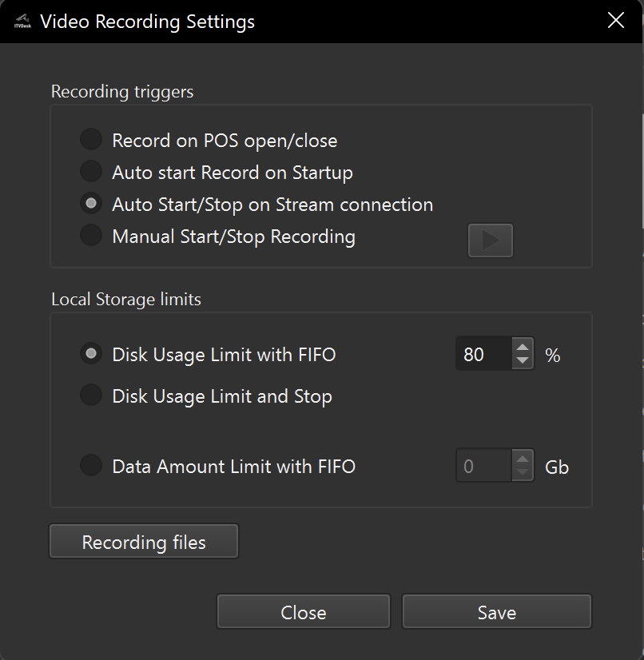Decrease data amount Gb with down arrow
The image size is (644, 660).
(x=523, y=473)
